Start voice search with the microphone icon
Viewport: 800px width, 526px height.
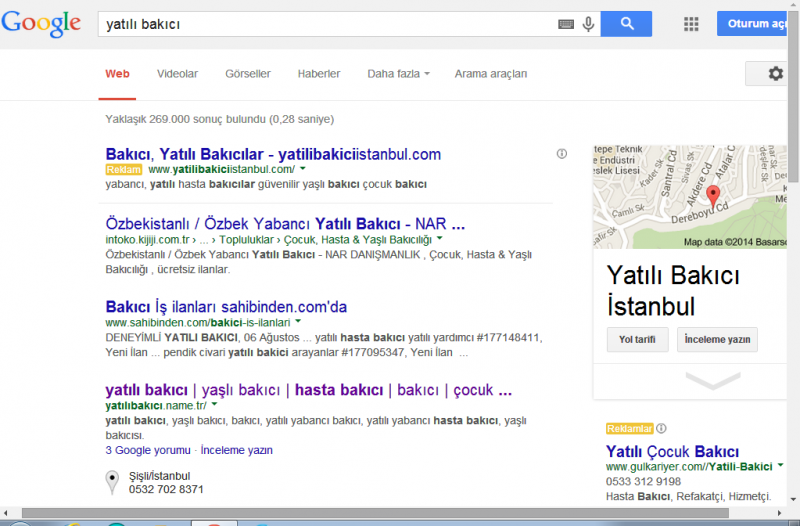click(588, 23)
